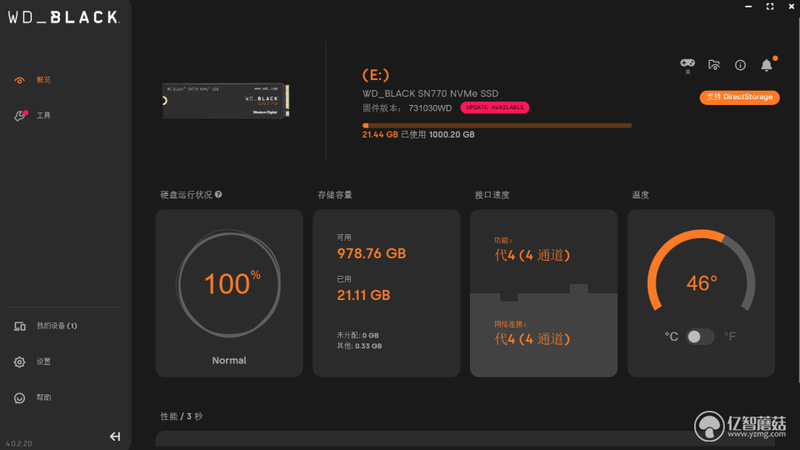Click the used 21.11 GB value
The height and width of the screenshot is (450, 800).
363,295
